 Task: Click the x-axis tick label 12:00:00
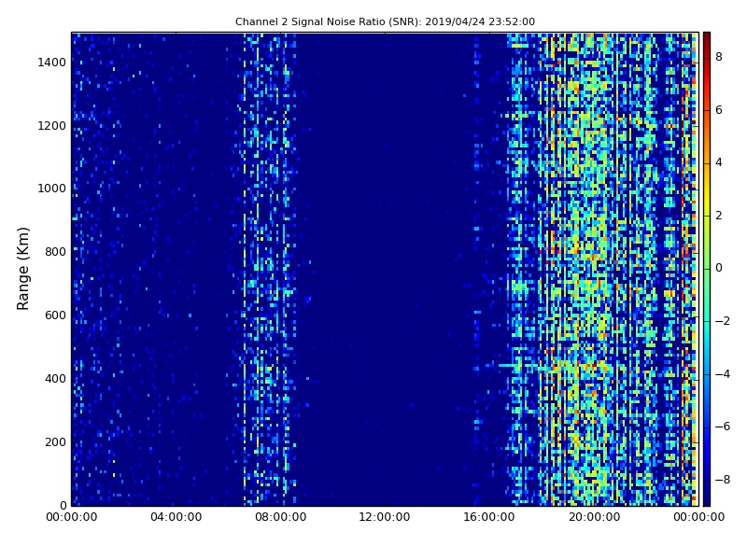[x=385, y=517]
